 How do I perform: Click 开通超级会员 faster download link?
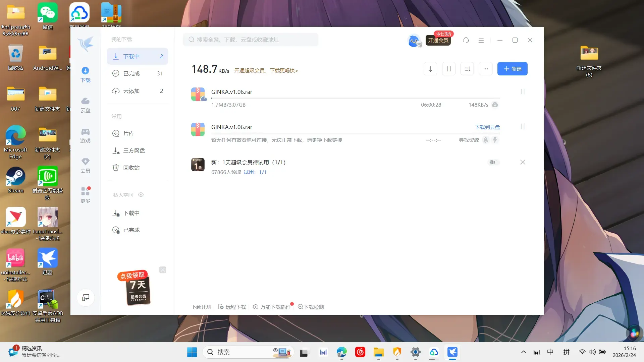click(266, 70)
